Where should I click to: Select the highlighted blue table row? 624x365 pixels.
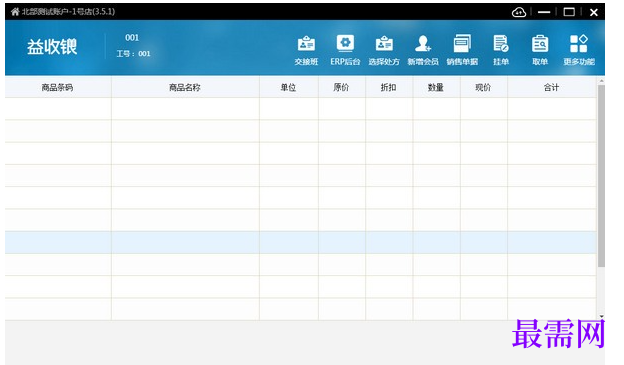coord(300,242)
